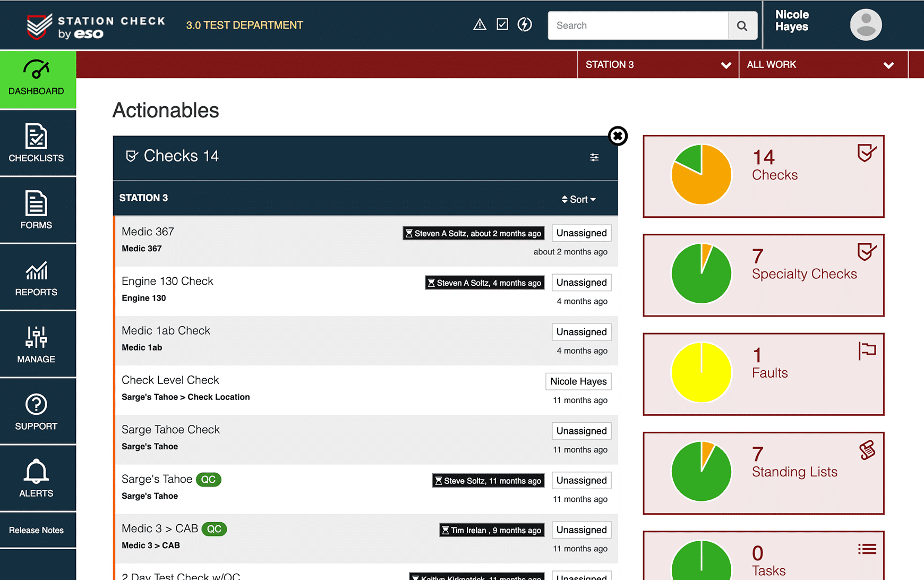Click Steven A Soltz 4 months ago tag
The image size is (924, 580).
tap(485, 283)
